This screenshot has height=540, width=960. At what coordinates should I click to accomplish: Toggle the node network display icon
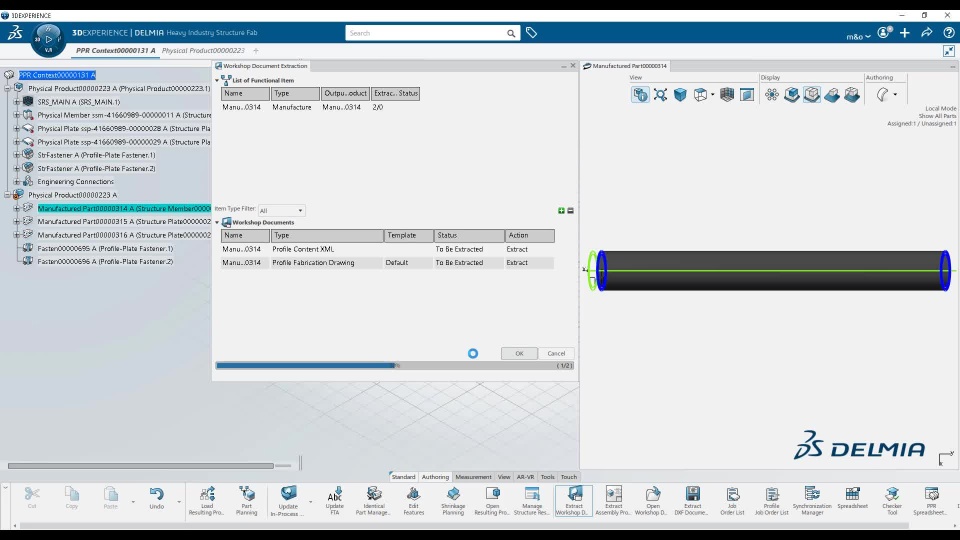[771, 94]
